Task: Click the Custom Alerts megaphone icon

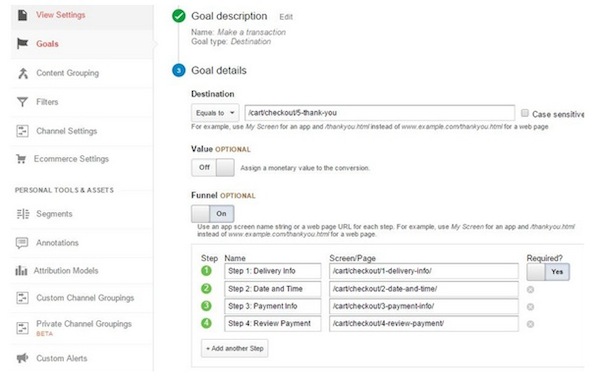Action: pos(23,358)
